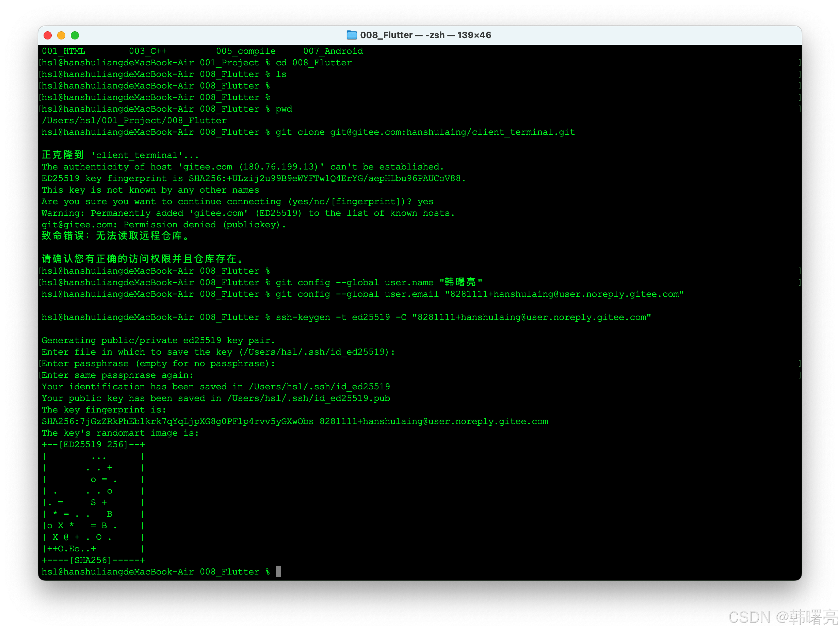
Task: Click the 'Permission denied (publickey)' error line
Action: point(164,225)
